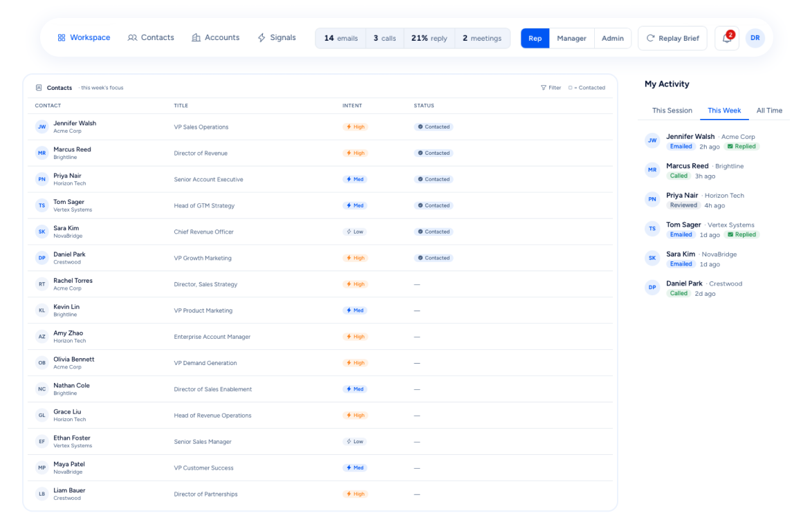Click Jennifer Walsh's JW avatar in table

42,127
